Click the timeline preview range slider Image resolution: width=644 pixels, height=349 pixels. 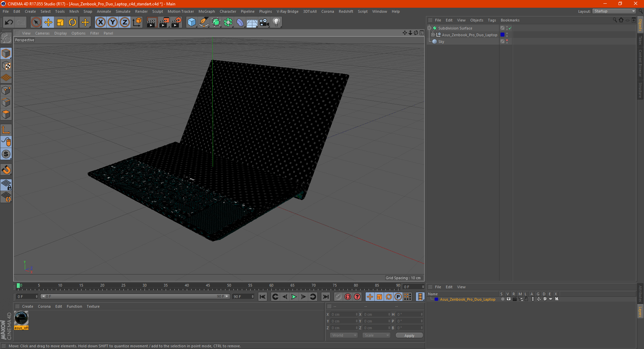tap(135, 296)
